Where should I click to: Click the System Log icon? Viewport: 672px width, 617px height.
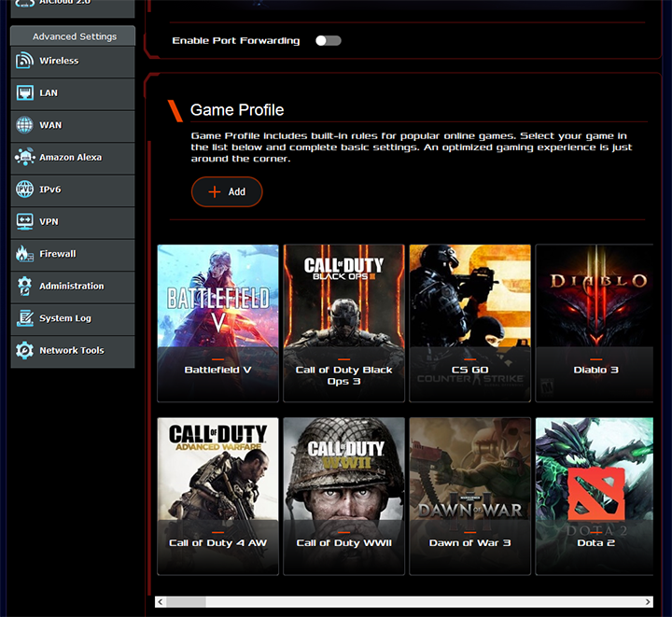tap(24, 318)
